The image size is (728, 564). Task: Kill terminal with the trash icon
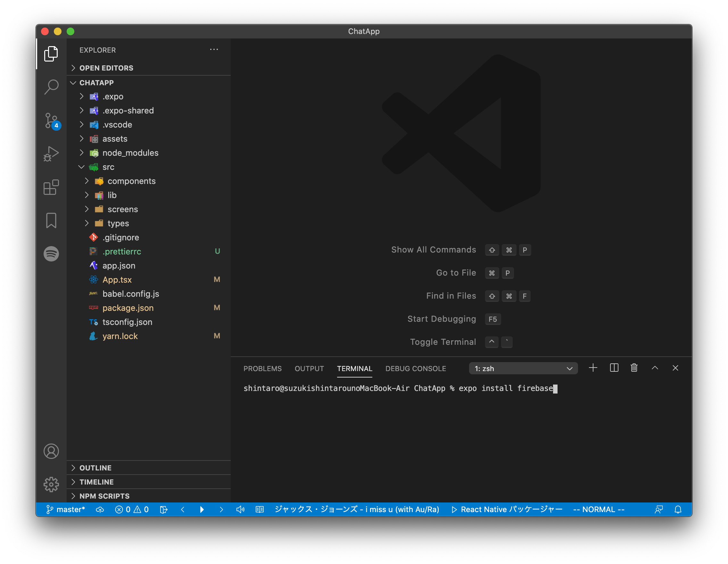coord(634,368)
